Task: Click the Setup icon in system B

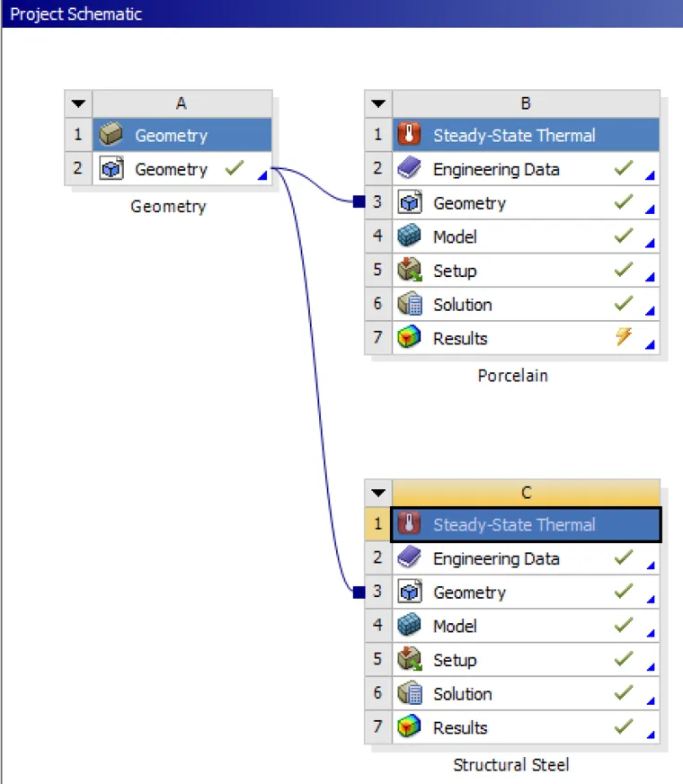Action: pos(410,270)
